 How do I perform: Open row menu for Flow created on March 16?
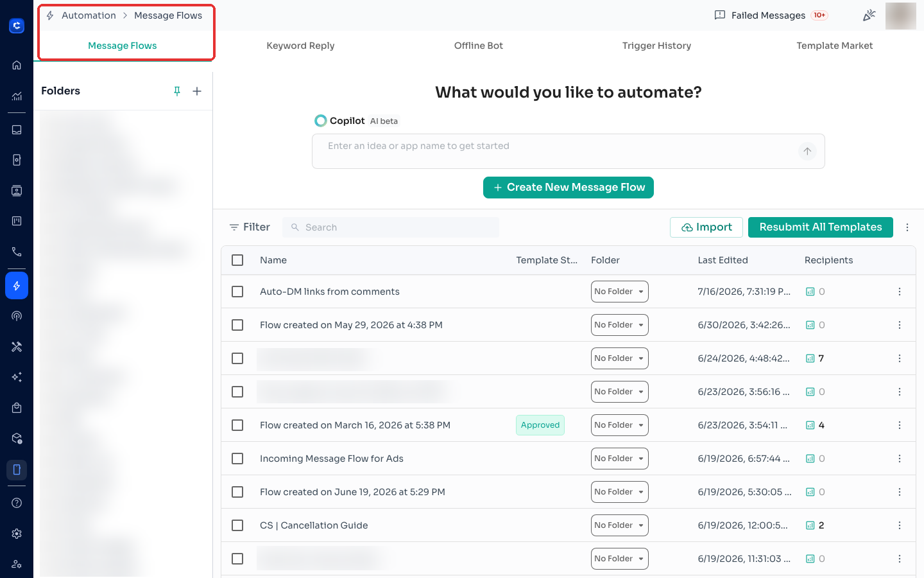point(900,425)
